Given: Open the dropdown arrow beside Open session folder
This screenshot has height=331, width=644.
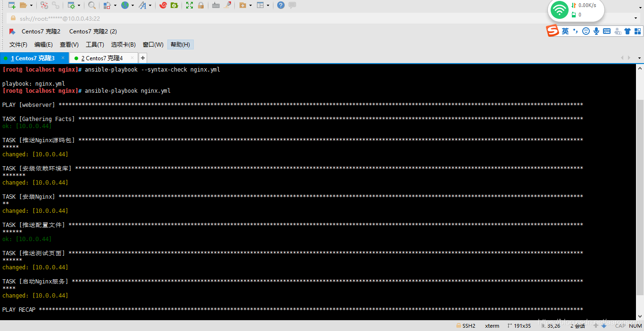Looking at the screenshot, I should coord(31,6).
